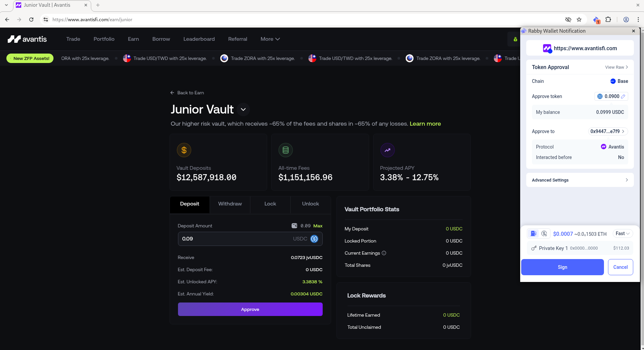
Task: Switch to the Lock tab
Action: click(270, 204)
